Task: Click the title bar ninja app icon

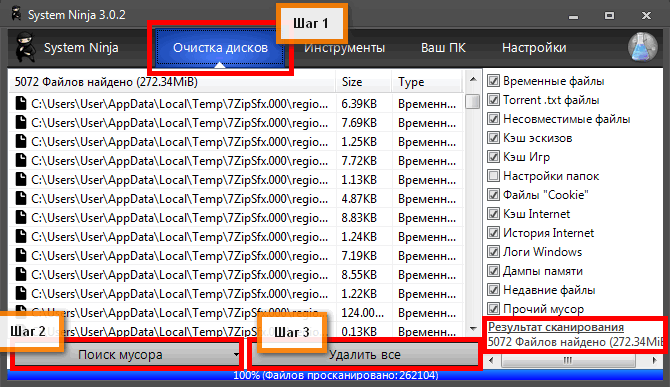Action: [x=16, y=14]
